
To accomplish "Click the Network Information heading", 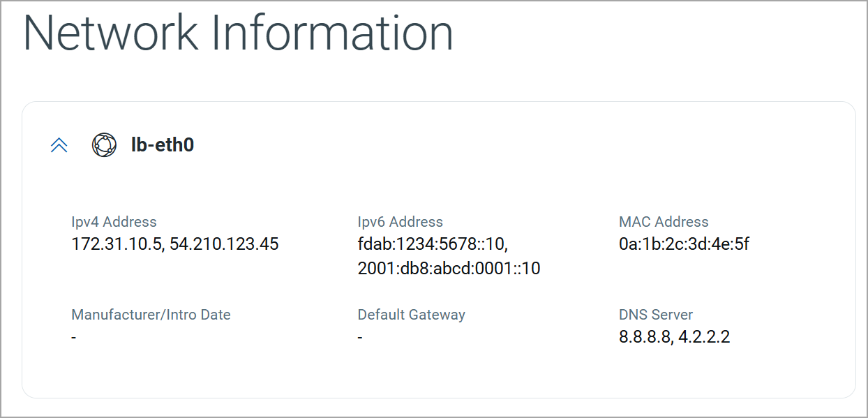I will [x=238, y=33].
